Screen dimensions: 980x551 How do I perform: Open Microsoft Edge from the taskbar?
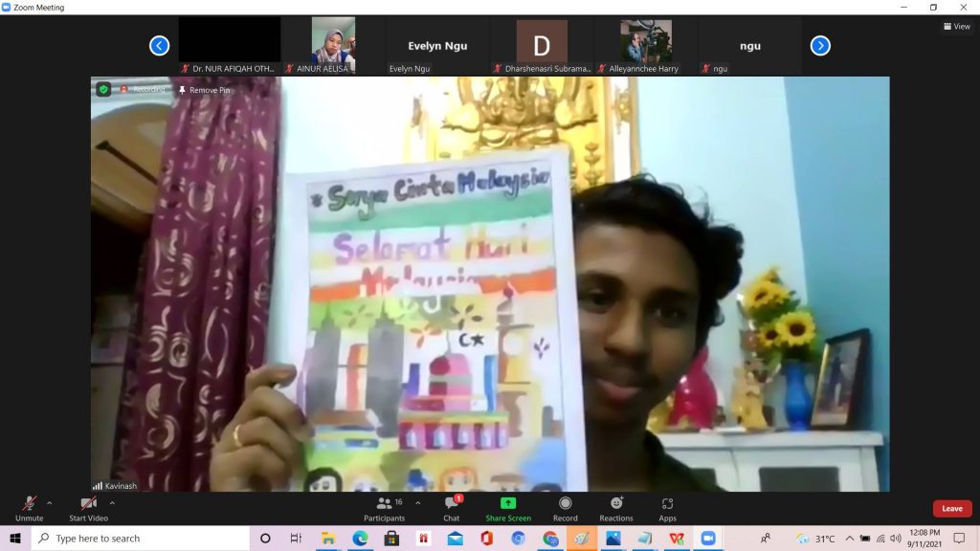click(360, 539)
